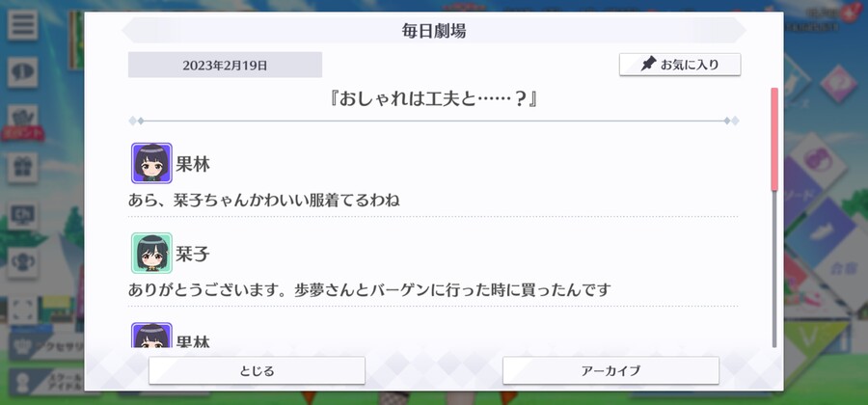Image resolution: width=868 pixels, height=405 pixels.
Task: Open the スクールアイドル menu item
Action: click(x=47, y=382)
